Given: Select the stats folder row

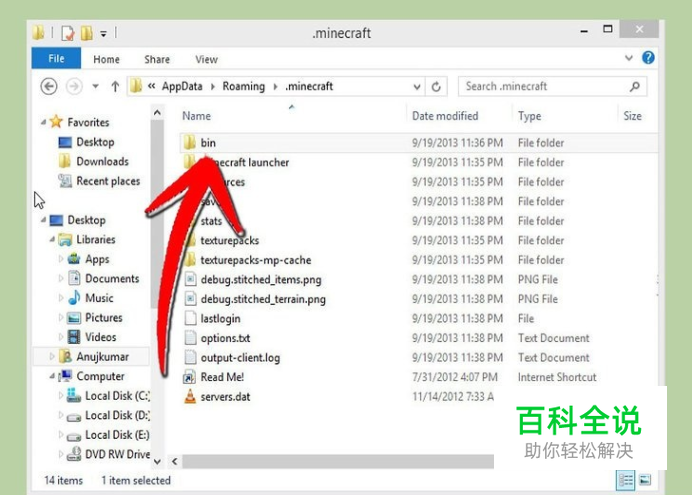Looking at the screenshot, I should click(418, 221).
